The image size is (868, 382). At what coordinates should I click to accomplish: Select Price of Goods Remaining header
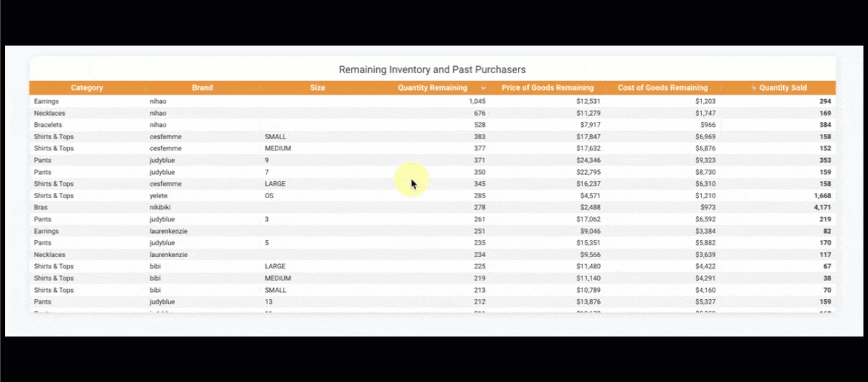coord(547,88)
